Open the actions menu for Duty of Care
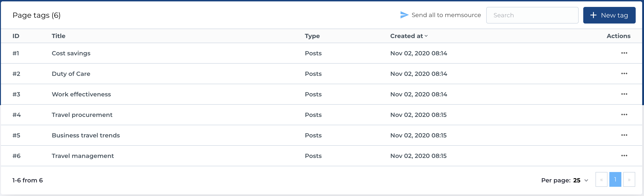Screen dimensions: 644x196 [x=625, y=74]
